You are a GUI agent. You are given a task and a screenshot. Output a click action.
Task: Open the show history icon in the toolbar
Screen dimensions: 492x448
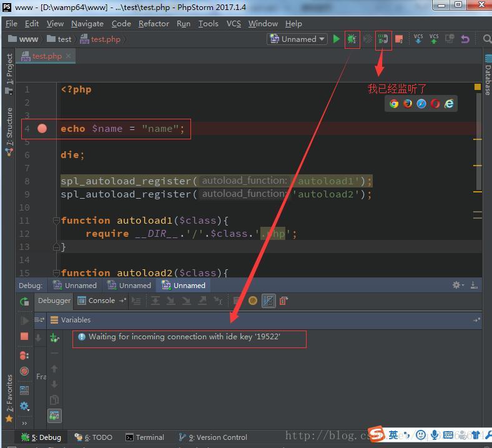(450, 39)
